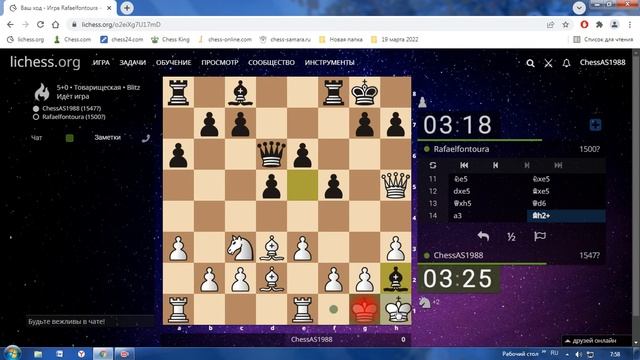
Task: Click the flip board icon in move panel
Action: tap(433, 165)
